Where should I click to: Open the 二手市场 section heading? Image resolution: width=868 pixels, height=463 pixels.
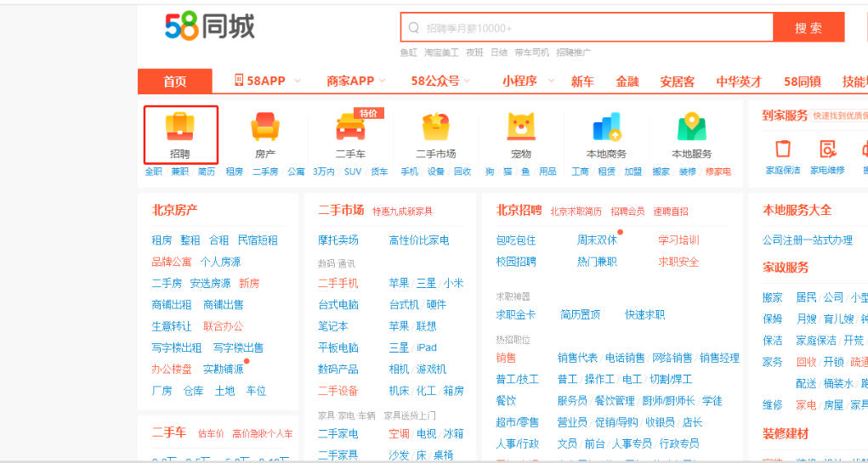(341, 210)
